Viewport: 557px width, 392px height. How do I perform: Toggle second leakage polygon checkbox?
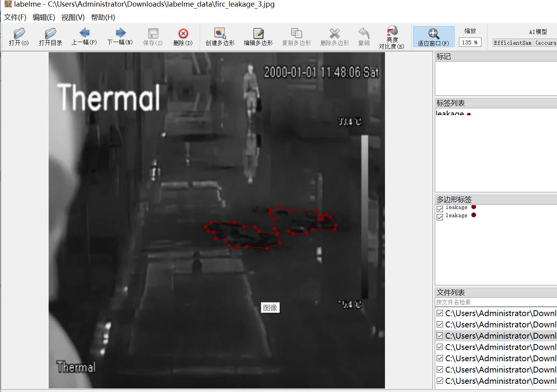440,217
